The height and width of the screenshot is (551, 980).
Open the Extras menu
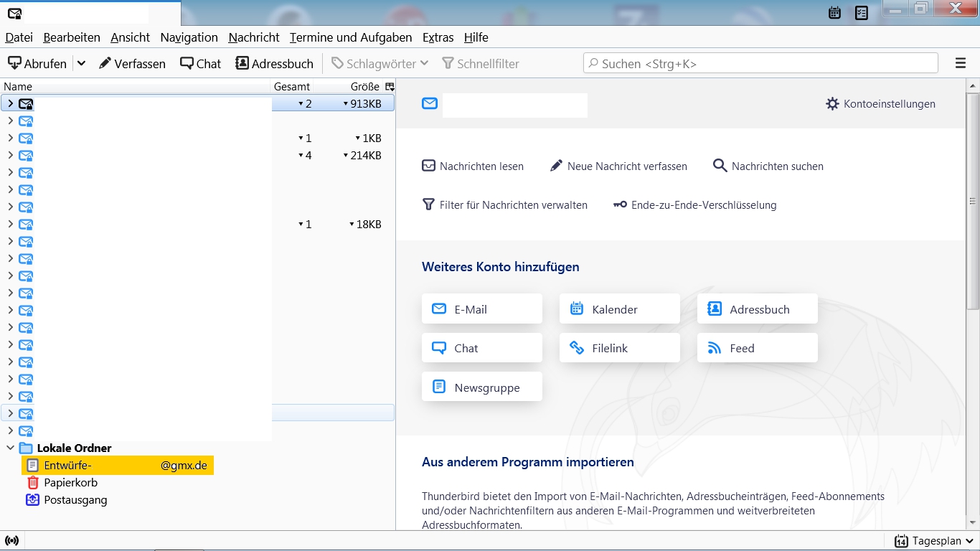pos(438,37)
